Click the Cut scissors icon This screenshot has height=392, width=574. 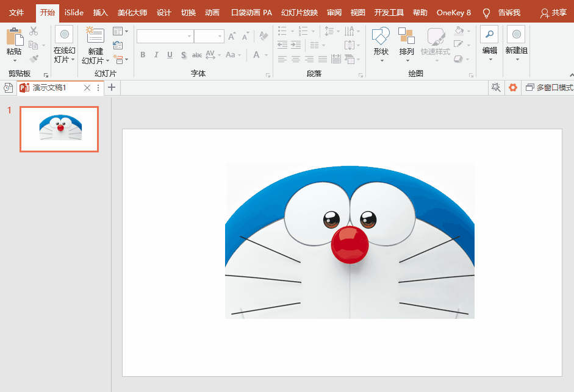[x=34, y=31]
